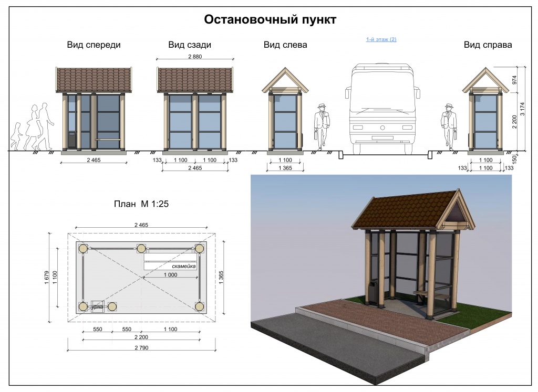Select the man with briefcase beside left view
Image resolution: width=538 pixels, height=392 pixels.
coord(320,125)
